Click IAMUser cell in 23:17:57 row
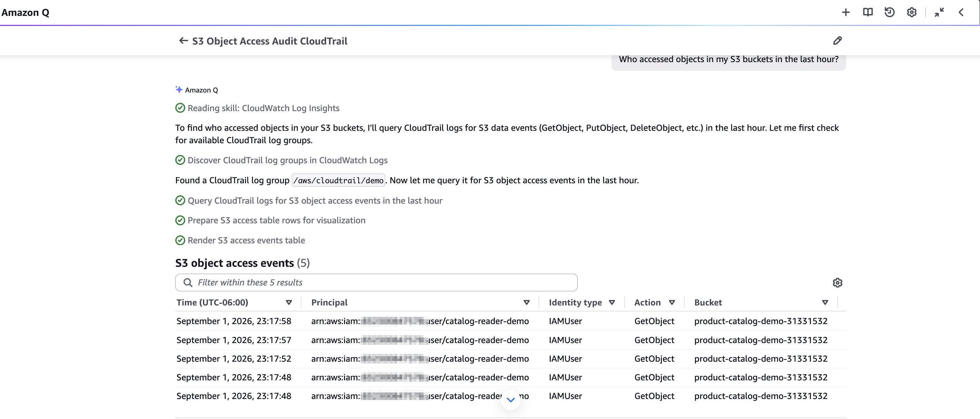The height and width of the screenshot is (419, 980). (x=565, y=340)
